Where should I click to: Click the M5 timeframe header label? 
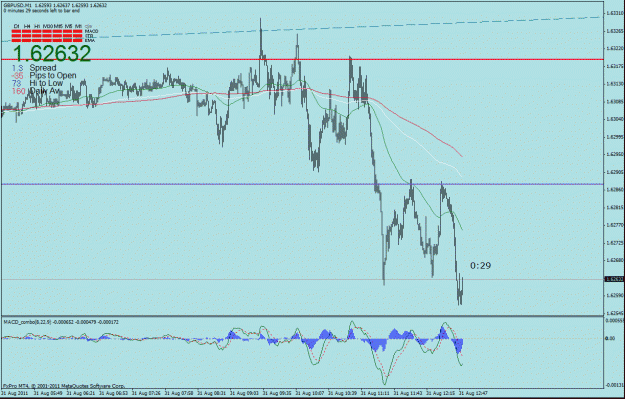coord(69,26)
